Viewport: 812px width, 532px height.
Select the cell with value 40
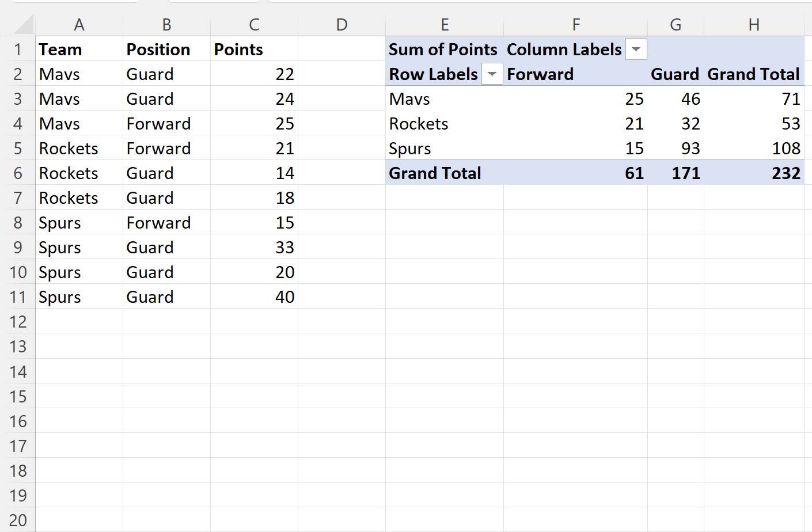tap(254, 297)
